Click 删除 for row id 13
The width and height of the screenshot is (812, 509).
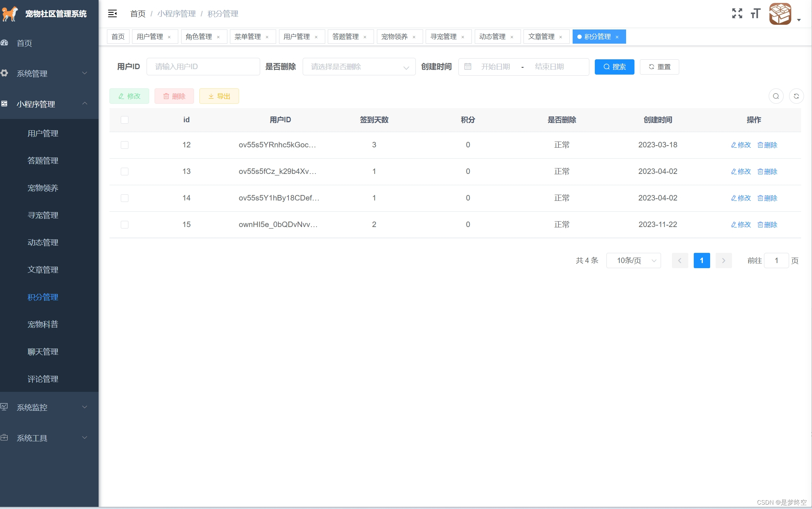[767, 171]
